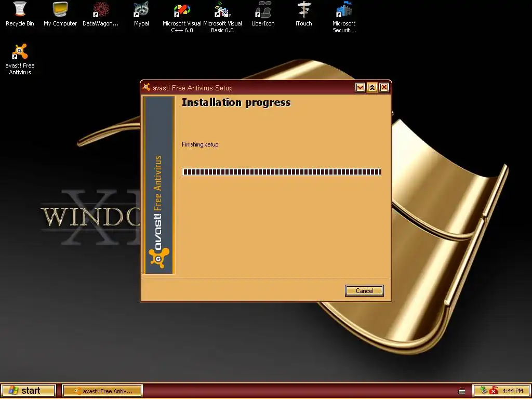Click the 'Finishing setup' status text
Screen dimensions: 532x399
coord(200,144)
